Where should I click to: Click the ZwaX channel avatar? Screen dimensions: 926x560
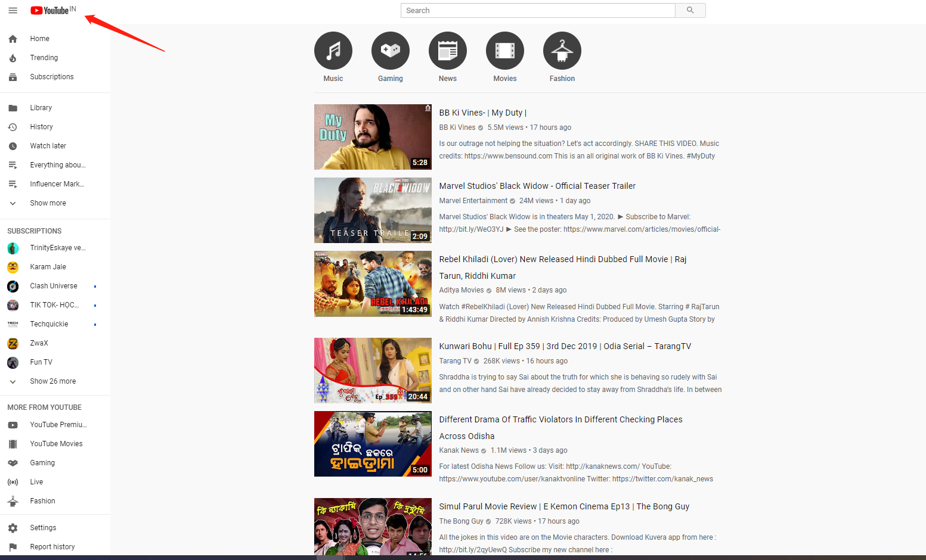[13, 343]
